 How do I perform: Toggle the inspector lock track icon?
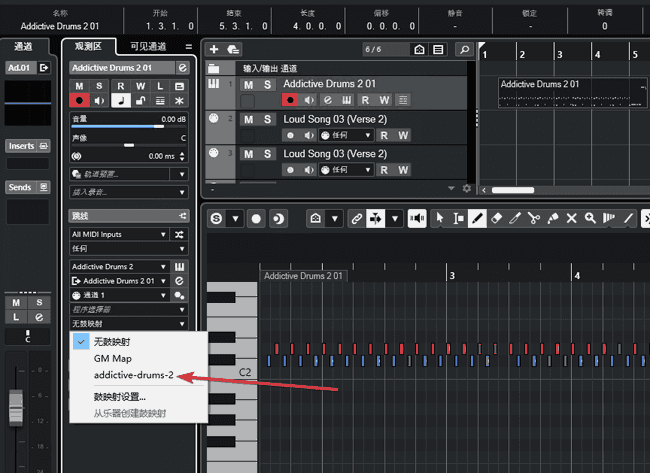pos(141,100)
